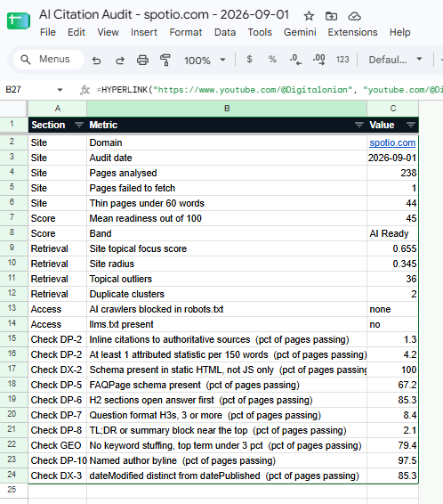Screen dimensions: 443x504
Task: Open the Help menu
Action: pyautogui.click(x=400, y=32)
